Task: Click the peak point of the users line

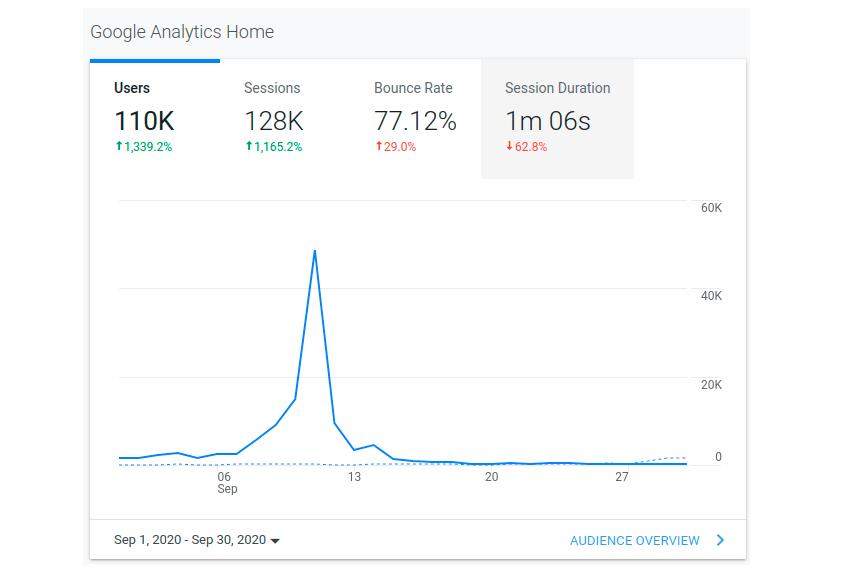Action: tap(315, 251)
